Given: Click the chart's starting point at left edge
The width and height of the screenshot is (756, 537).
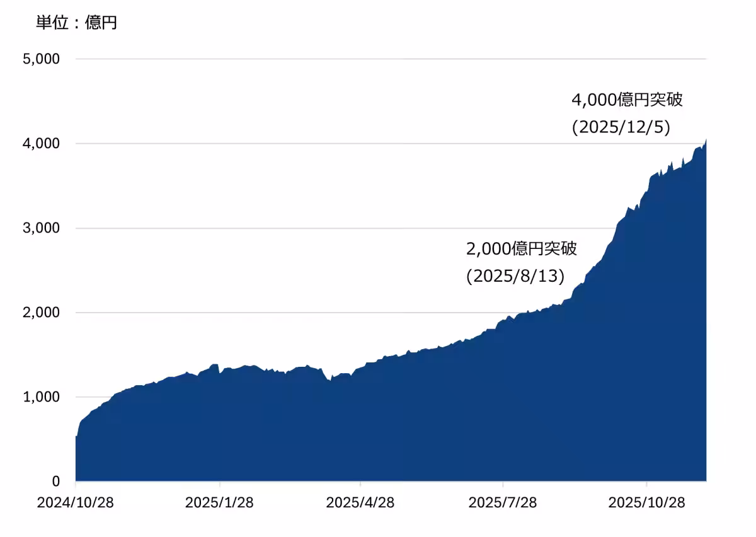Looking at the screenshot, I should click(x=77, y=437).
